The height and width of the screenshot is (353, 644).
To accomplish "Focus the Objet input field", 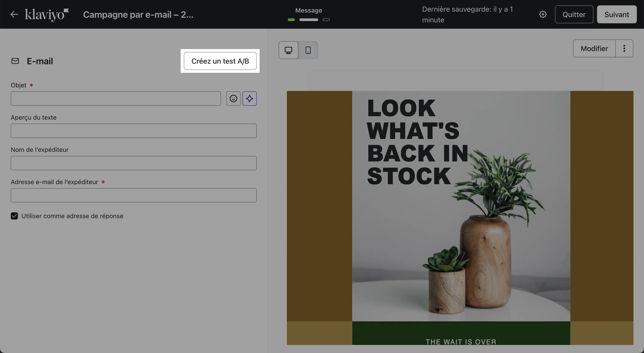I will point(116,98).
